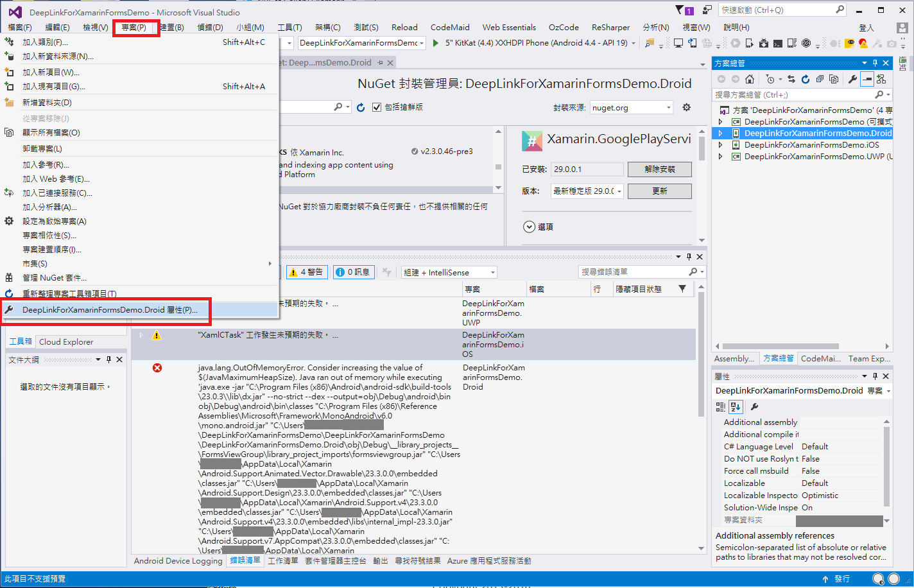Expand the DeepLinkForXamarinFormsDemo.iOS project node
The height and width of the screenshot is (588, 914).
tap(721, 145)
